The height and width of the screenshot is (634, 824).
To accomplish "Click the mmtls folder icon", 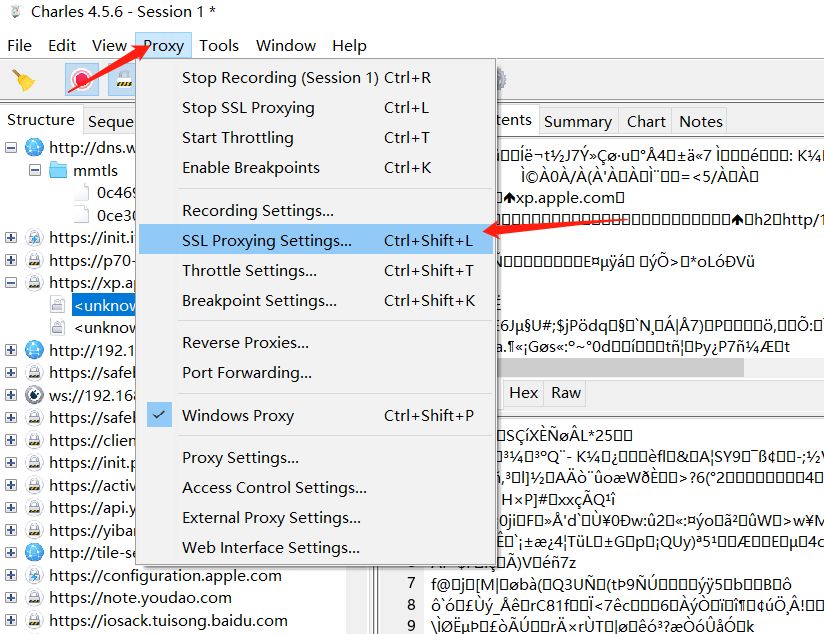I will click(58, 170).
